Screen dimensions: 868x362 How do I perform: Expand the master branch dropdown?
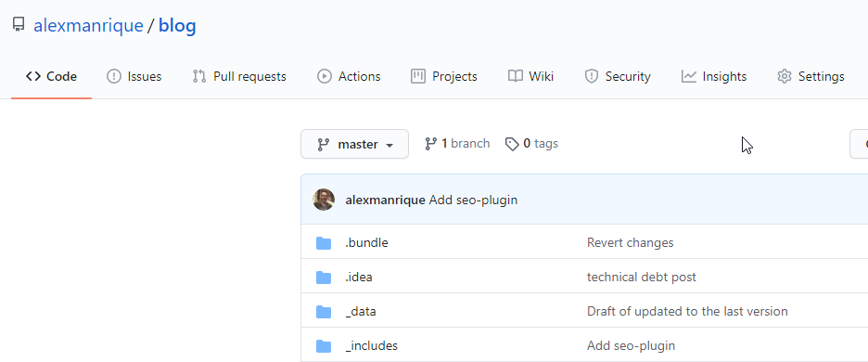click(x=354, y=144)
